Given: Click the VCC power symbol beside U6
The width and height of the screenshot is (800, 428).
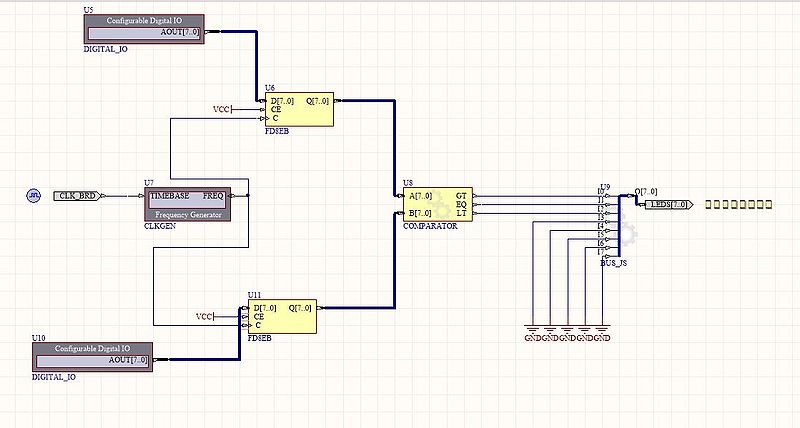Looking at the screenshot, I should point(224,109).
